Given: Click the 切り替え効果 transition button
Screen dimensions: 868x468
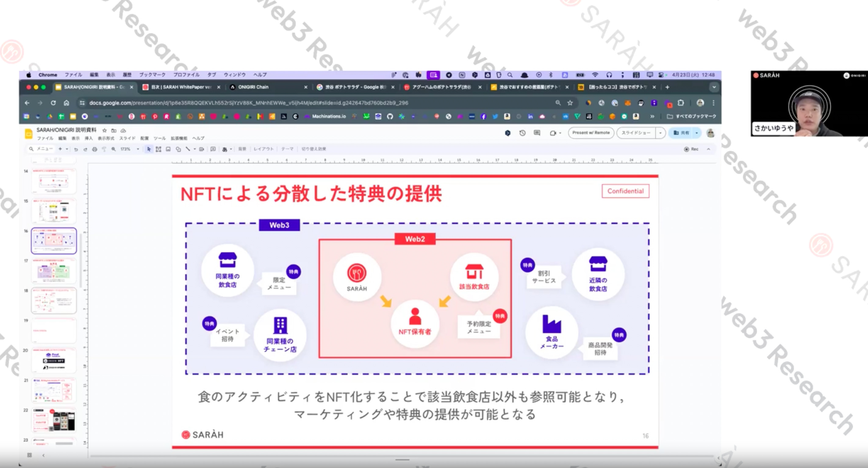Looking at the screenshot, I should click(314, 149).
